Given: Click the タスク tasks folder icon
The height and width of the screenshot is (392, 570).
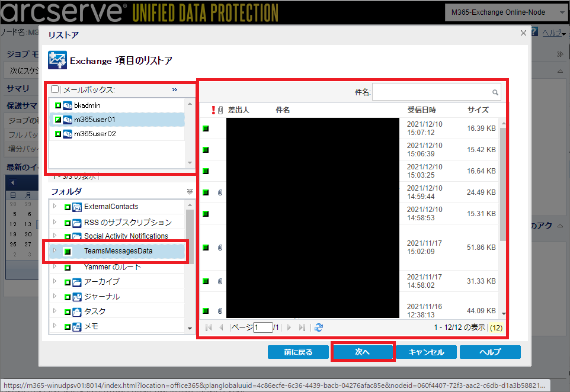Looking at the screenshot, I should (76, 311).
